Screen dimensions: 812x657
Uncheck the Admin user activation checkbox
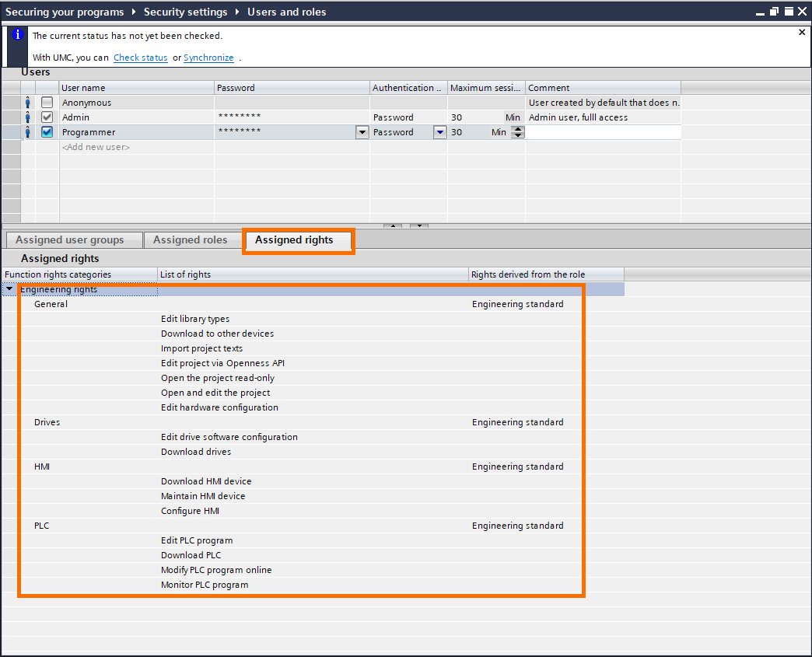point(47,117)
